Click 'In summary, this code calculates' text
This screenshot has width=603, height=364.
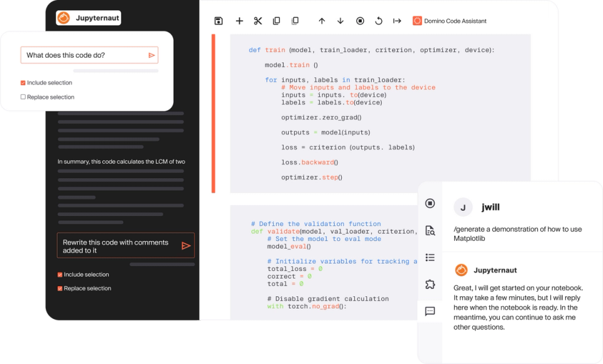[121, 161]
